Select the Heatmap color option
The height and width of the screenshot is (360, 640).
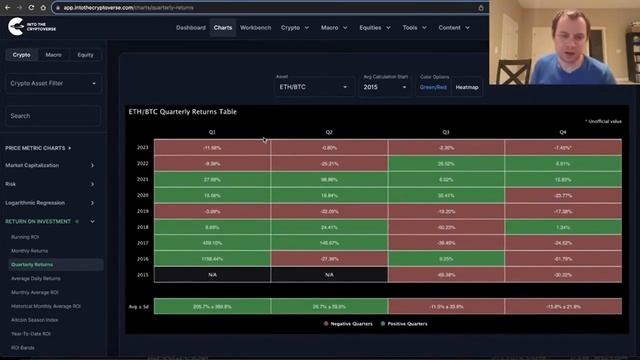click(x=467, y=87)
